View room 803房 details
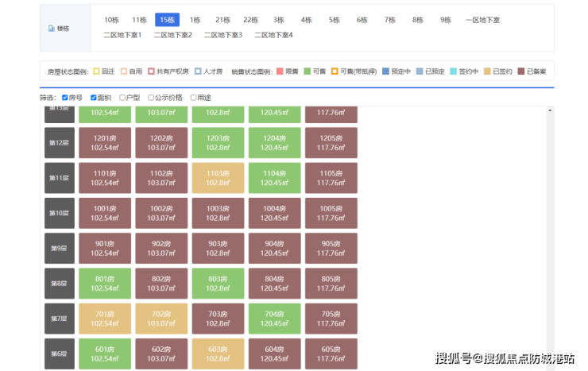Image resolution: width=588 pixels, height=371 pixels. pos(218,284)
